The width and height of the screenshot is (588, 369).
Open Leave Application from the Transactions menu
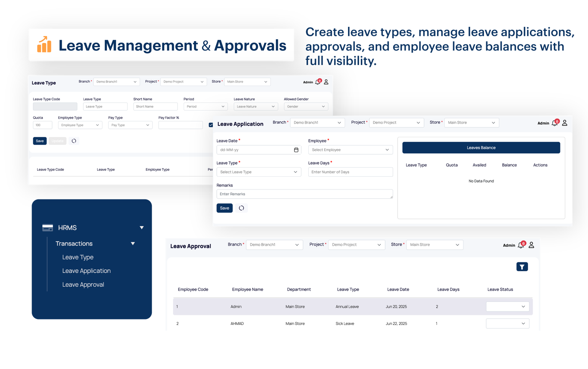(x=86, y=271)
